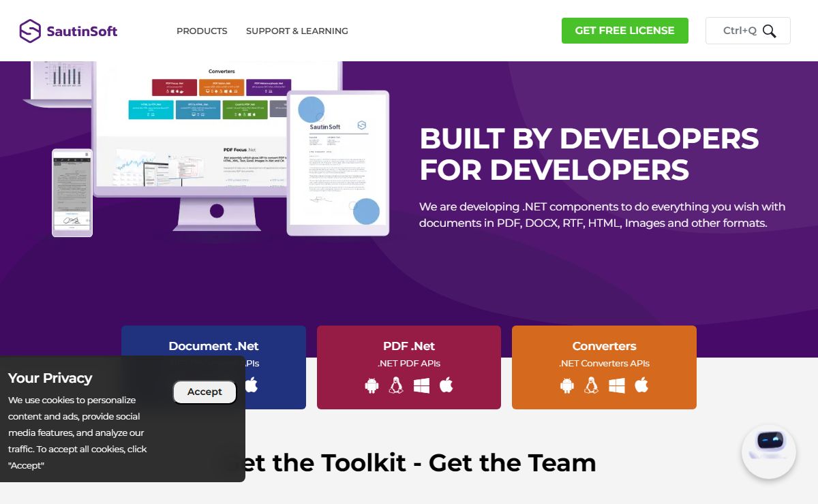
Task: Click Linux penguin icon in PDF .Net card
Action: pyautogui.click(x=396, y=386)
